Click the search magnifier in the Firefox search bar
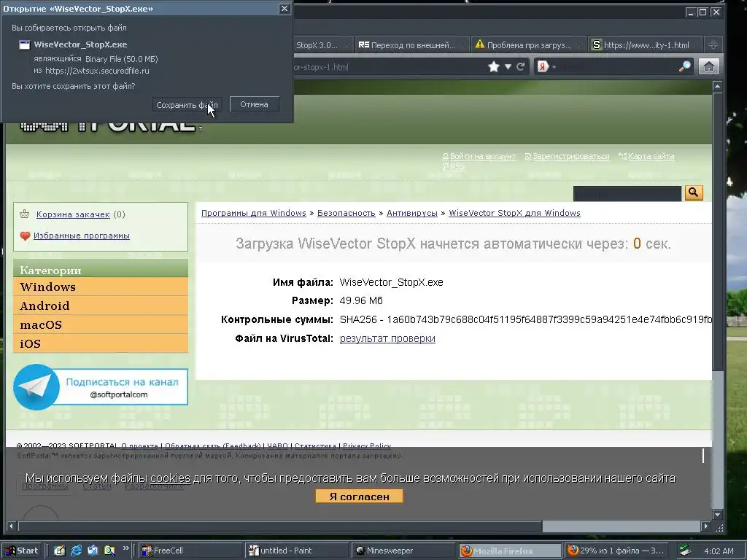This screenshot has width=747, height=560. 684,66
